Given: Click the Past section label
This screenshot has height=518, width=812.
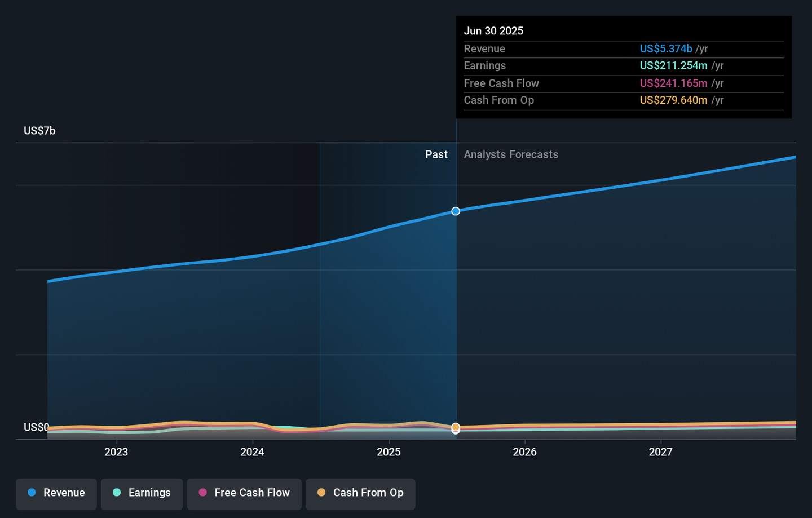Looking at the screenshot, I should pos(436,154).
